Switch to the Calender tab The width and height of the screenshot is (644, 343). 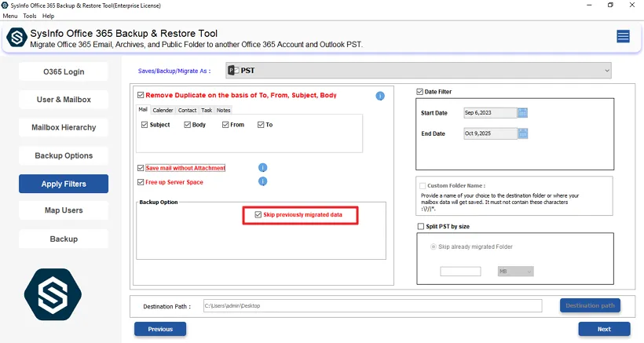163,110
